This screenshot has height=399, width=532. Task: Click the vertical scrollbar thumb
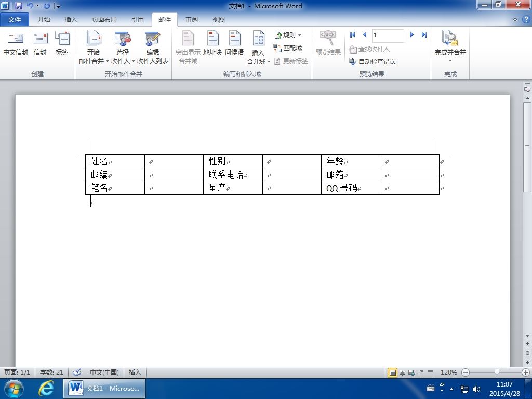527,147
